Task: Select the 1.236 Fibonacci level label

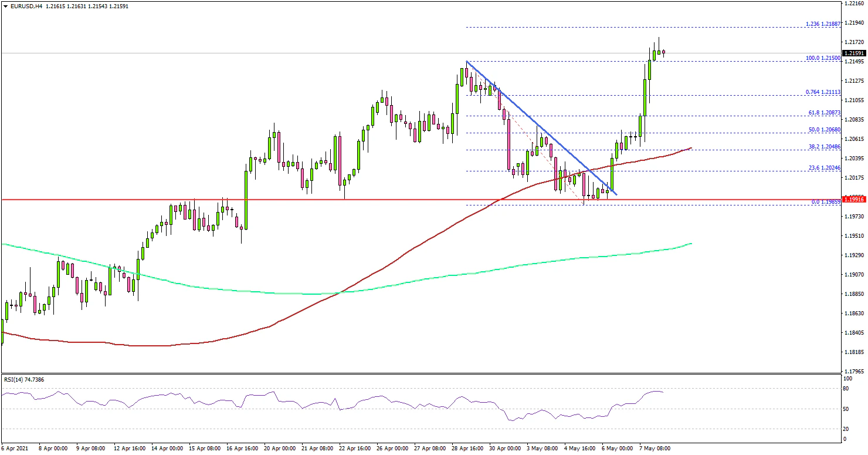Action: click(823, 24)
